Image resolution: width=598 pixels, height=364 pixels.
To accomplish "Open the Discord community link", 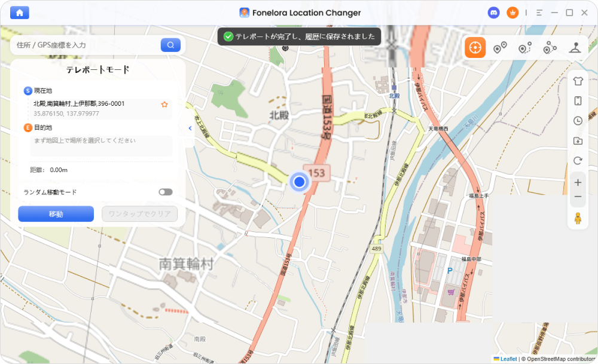I will (x=493, y=13).
